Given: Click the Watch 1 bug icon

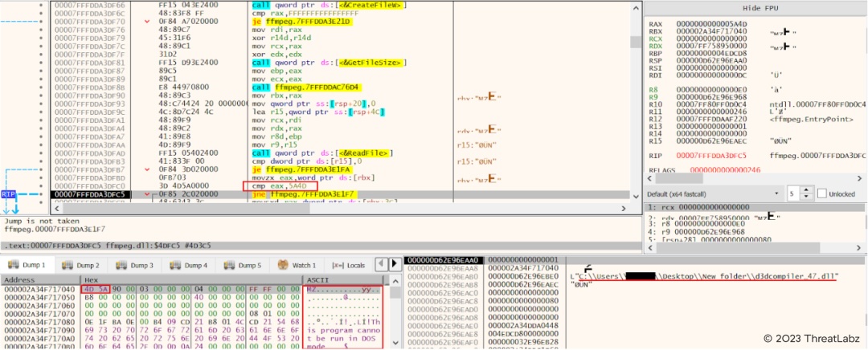Looking at the screenshot, I should pos(283,265).
